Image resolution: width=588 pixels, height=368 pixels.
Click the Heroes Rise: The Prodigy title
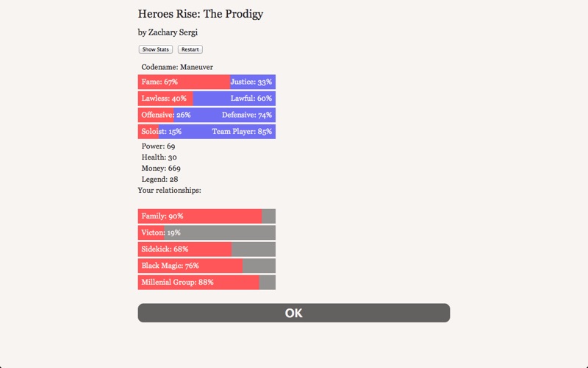(200, 14)
